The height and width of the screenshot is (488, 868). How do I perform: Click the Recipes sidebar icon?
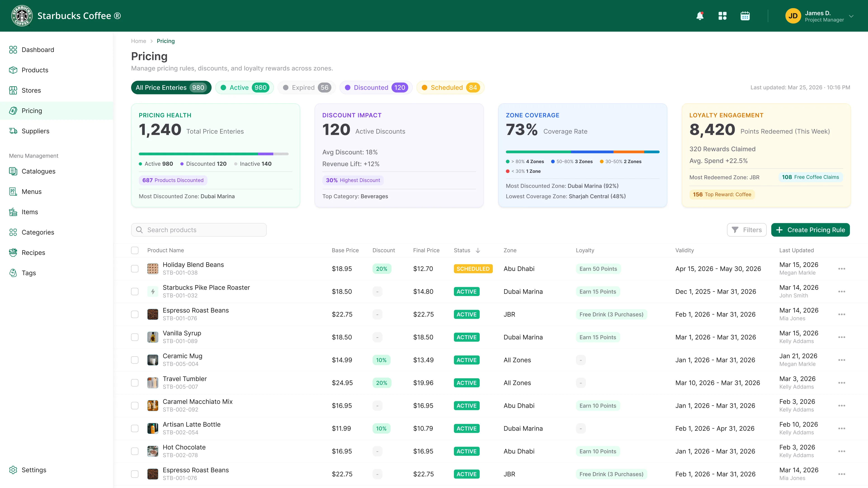(13, 253)
